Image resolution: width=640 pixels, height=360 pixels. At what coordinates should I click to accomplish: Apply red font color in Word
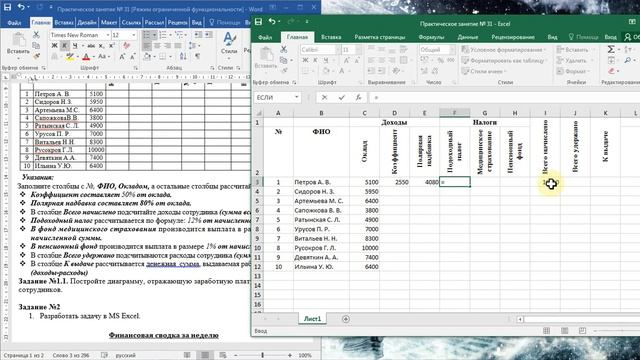click(x=86, y=57)
